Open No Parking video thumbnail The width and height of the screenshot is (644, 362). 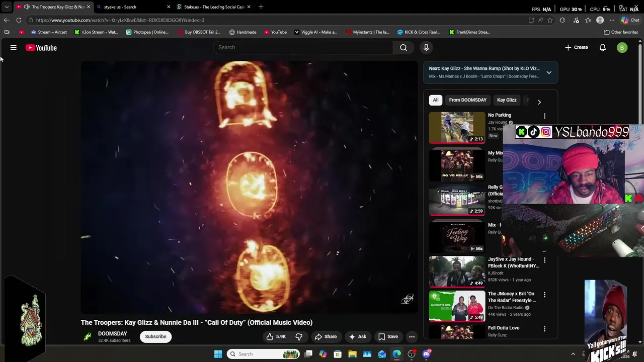pos(457,128)
